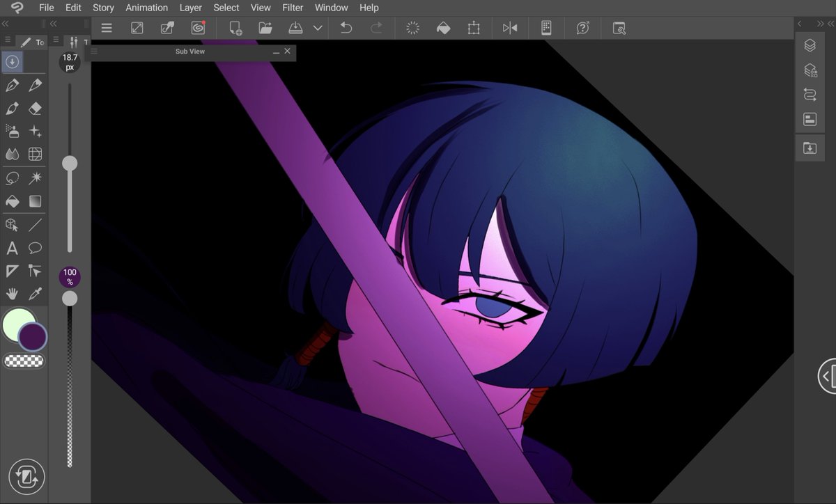The height and width of the screenshot is (504, 836).
Task: Open Clip Studio spiral icon
Action: (198, 28)
